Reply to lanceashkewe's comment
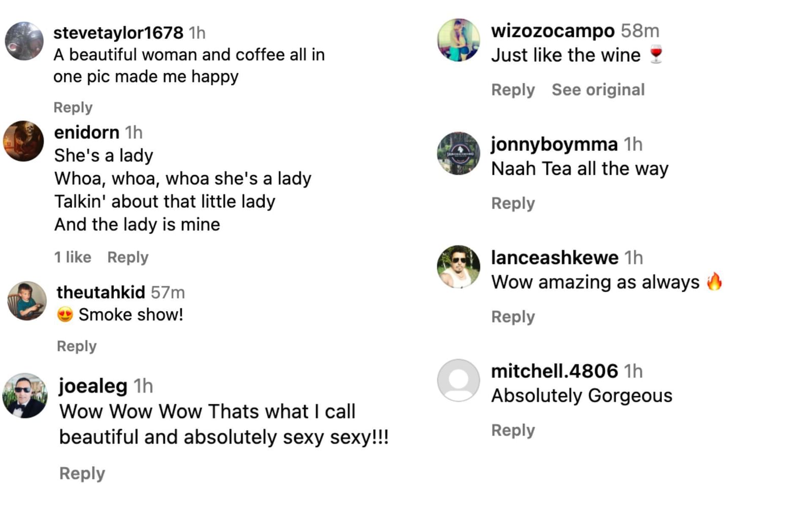The height and width of the screenshot is (508, 812). (513, 317)
